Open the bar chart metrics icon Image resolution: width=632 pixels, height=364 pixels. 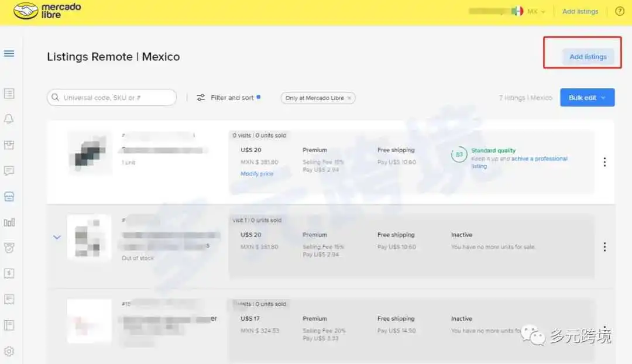click(9, 222)
